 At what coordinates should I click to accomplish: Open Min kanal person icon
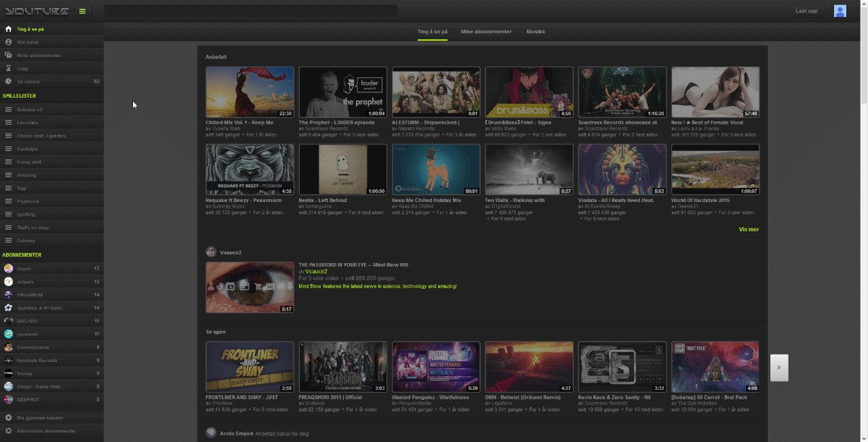tap(8, 42)
